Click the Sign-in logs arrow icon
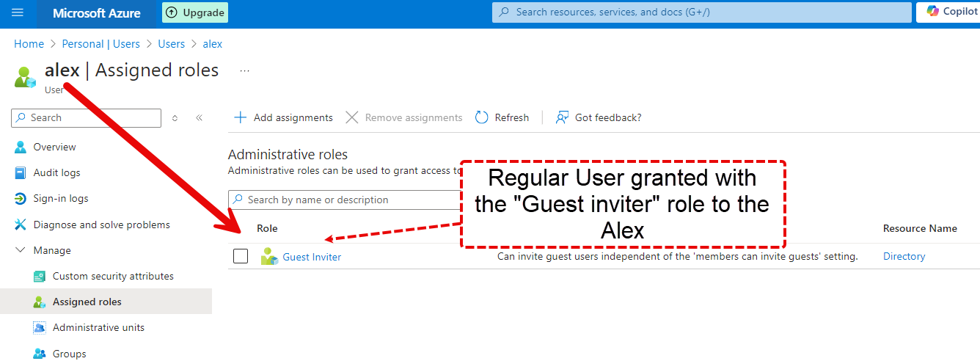 [21, 198]
